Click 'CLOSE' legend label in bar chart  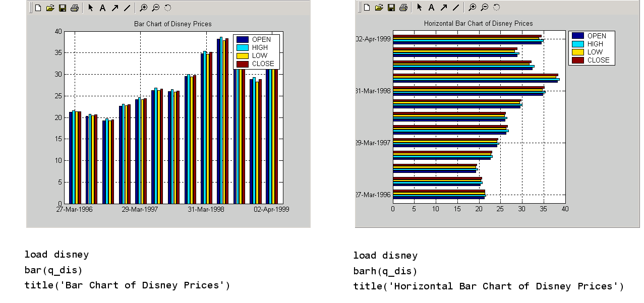pyautogui.click(x=263, y=64)
